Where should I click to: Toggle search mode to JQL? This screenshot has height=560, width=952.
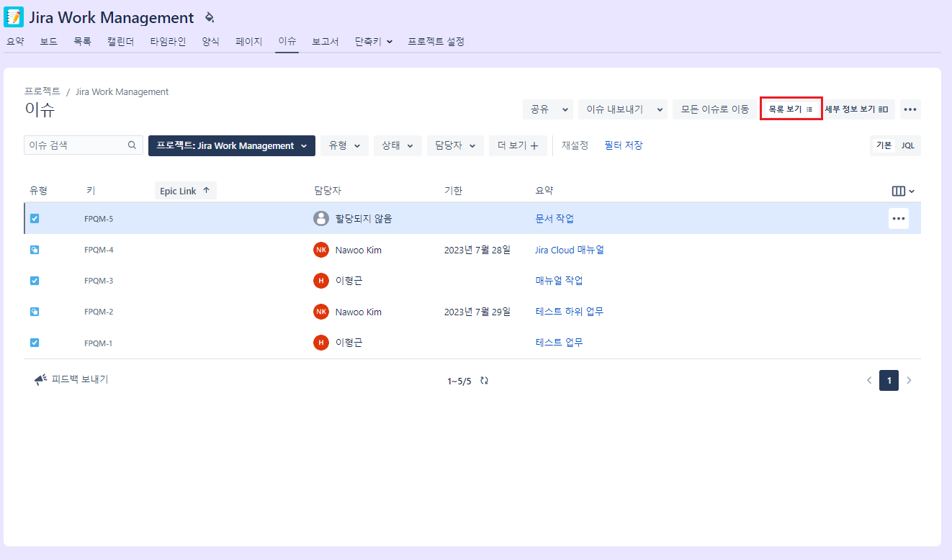click(x=908, y=145)
